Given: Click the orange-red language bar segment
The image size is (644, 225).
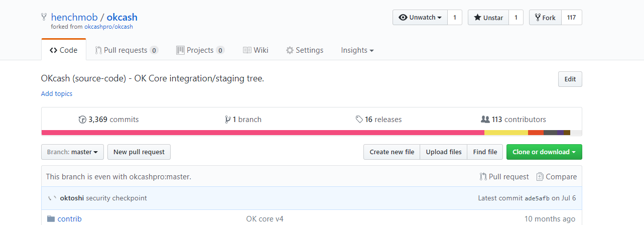Looking at the screenshot, I should (x=536, y=133).
